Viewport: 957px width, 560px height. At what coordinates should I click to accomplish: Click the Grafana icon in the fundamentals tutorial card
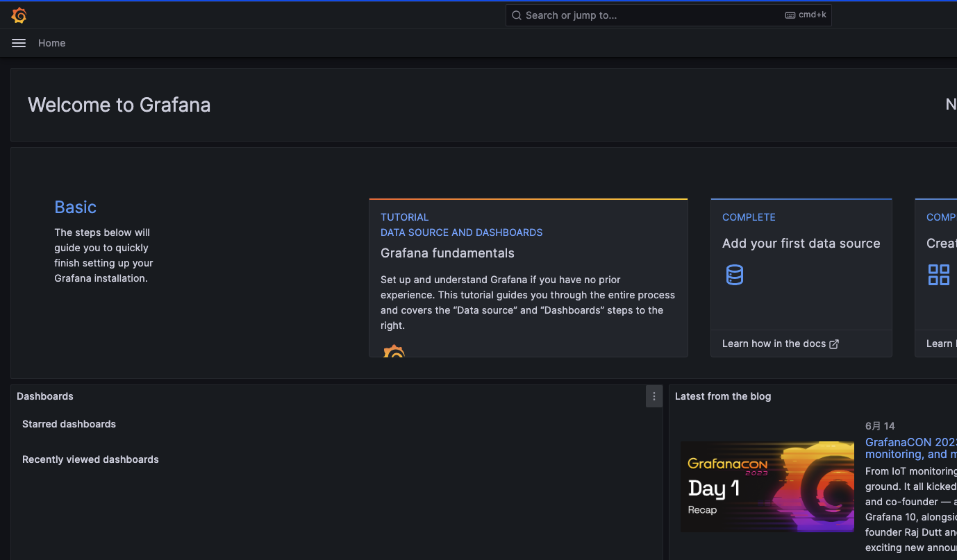(394, 351)
